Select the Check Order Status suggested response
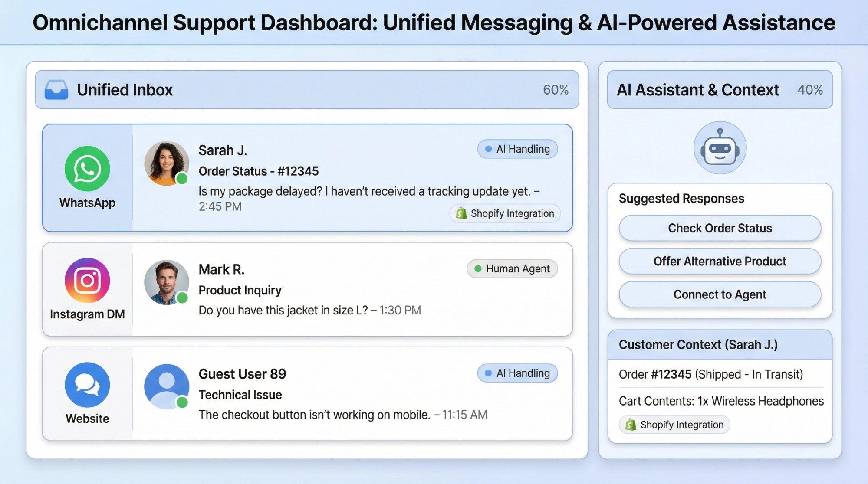Viewport: 868px width, 484px height. [x=720, y=228]
